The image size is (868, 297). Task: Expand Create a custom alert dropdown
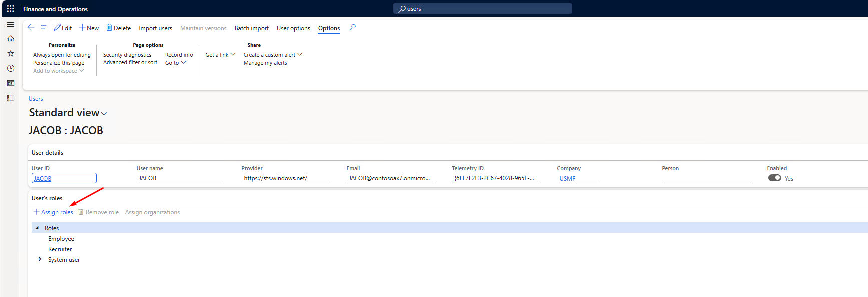tap(273, 55)
